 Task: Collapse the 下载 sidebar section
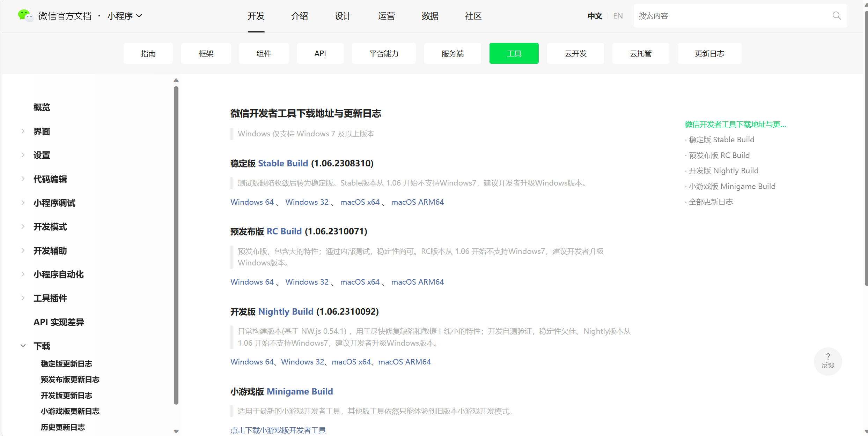point(23,346)
